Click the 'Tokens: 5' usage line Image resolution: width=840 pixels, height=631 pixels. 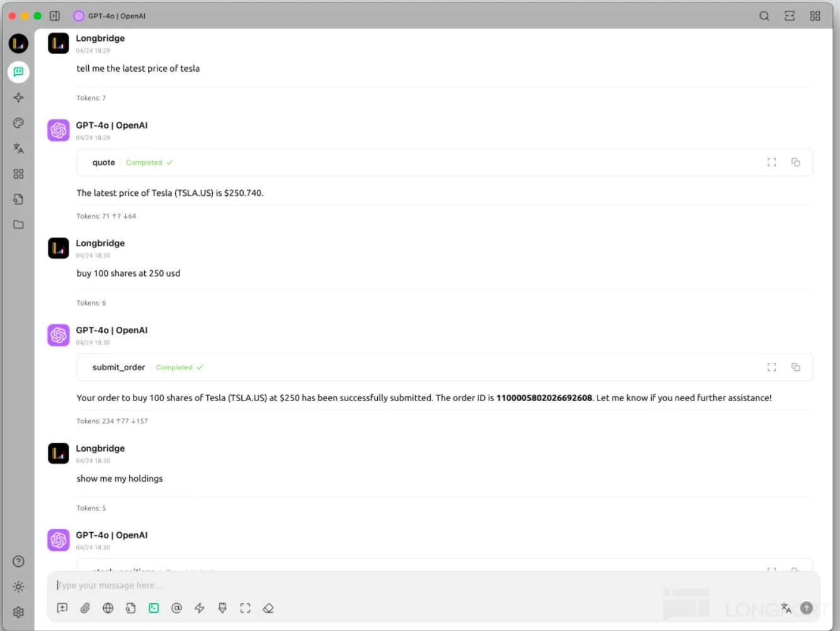(x=91, y=508)
